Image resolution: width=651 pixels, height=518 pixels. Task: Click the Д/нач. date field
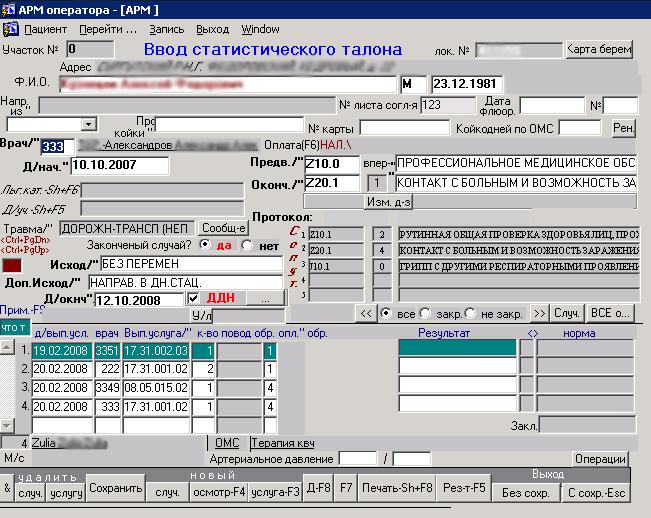point(118,165)
